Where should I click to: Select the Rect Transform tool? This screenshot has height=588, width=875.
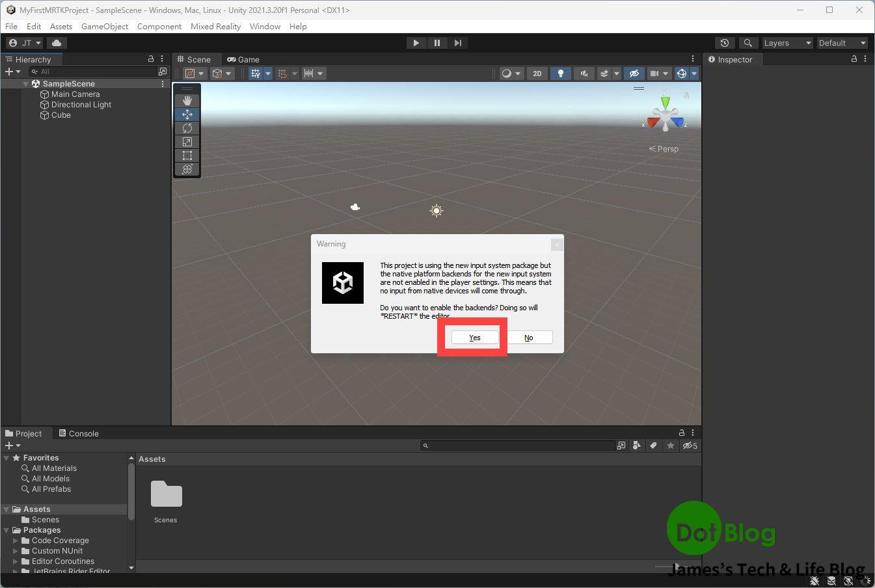pyautogui.click(x=187, y=155)
